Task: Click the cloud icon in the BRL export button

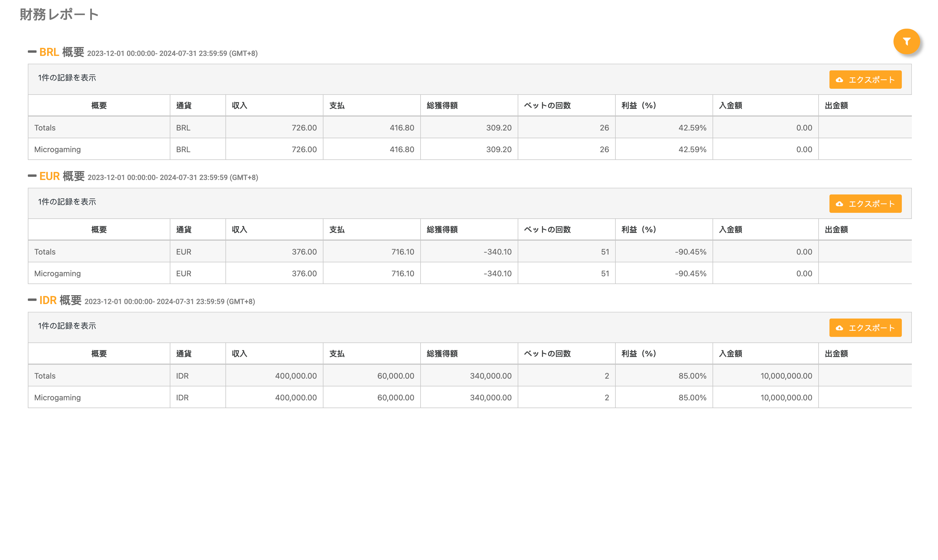Action: click(x=839, y=80)
